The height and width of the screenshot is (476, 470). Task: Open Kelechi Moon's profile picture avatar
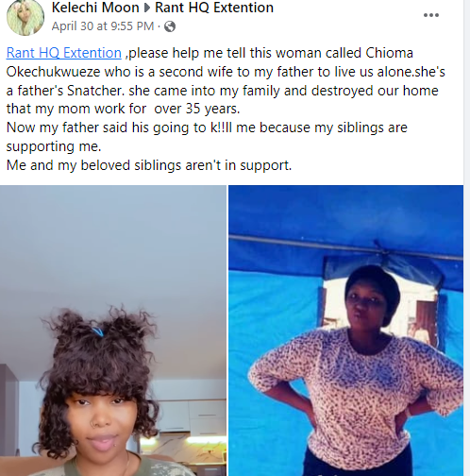(25, 17)
